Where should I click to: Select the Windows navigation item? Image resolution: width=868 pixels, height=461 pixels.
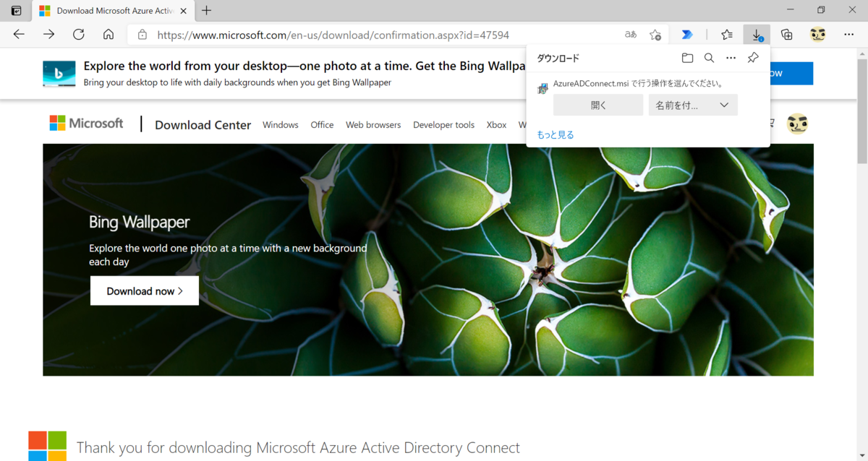(x=281, y=124)
